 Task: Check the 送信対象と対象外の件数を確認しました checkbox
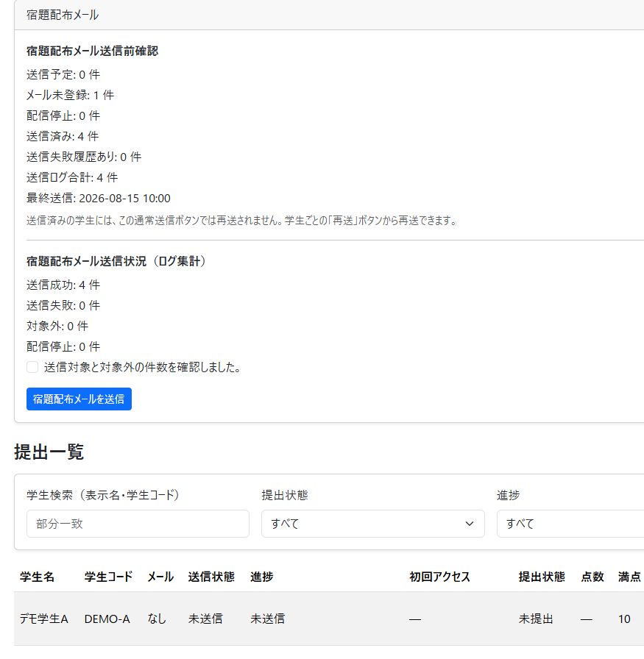32,367
